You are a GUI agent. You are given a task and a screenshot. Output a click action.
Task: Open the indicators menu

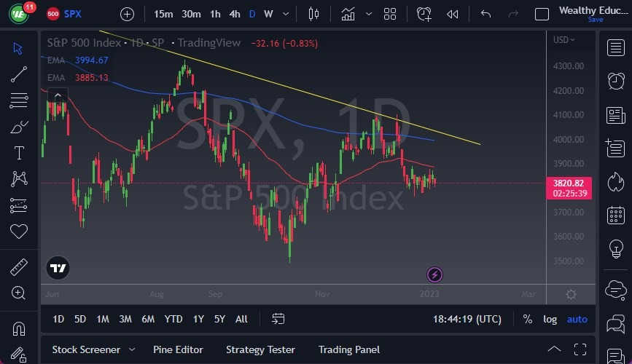pyautogui.click(x=348, y=15)
